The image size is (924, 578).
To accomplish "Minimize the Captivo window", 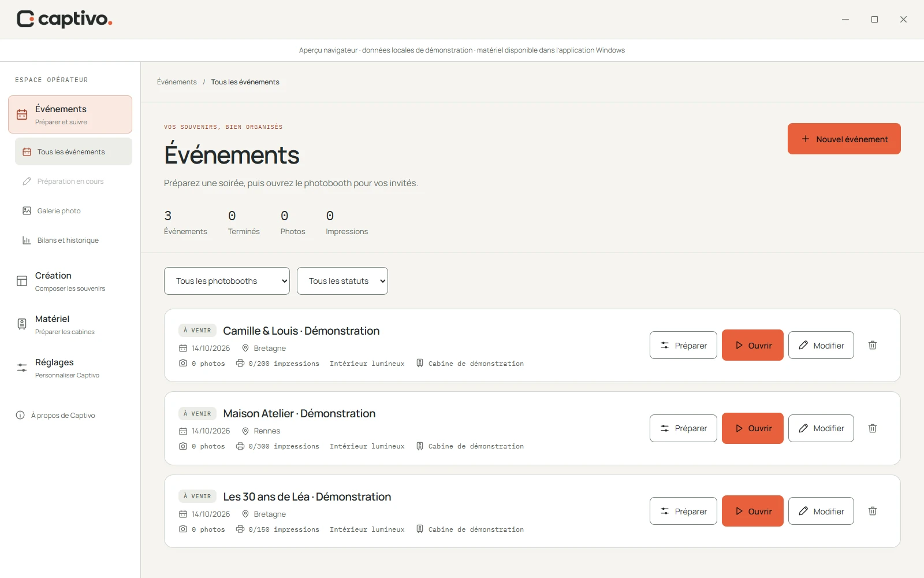I will [845, 19].
